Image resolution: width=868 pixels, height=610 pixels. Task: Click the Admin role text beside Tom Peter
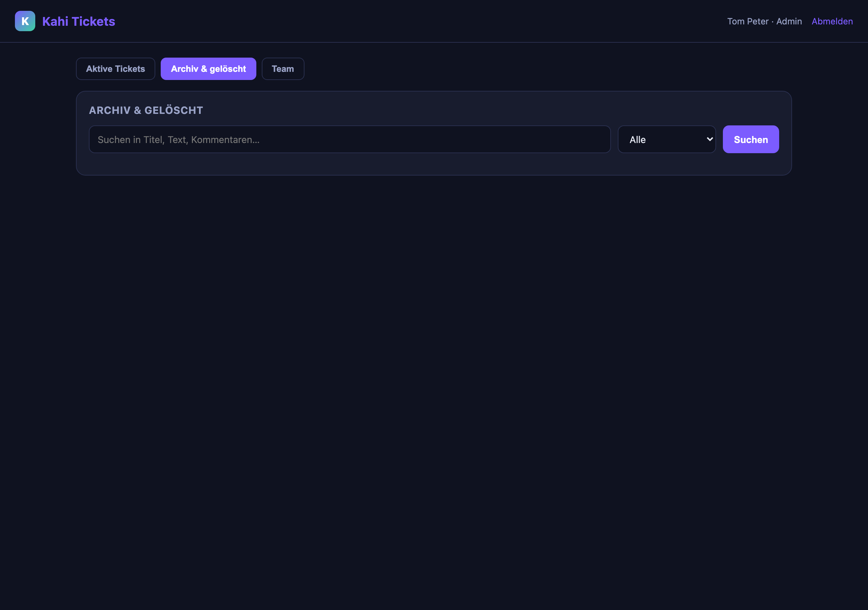click(789, 21)
